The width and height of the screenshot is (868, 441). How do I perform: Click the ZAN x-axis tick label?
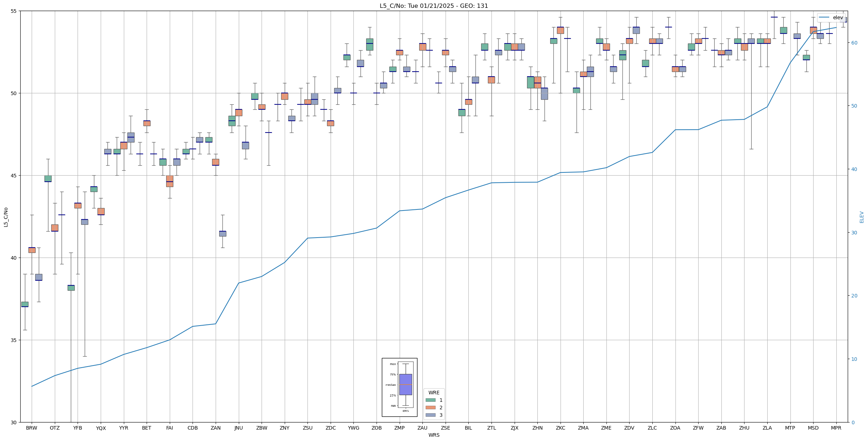pos(216,428)
